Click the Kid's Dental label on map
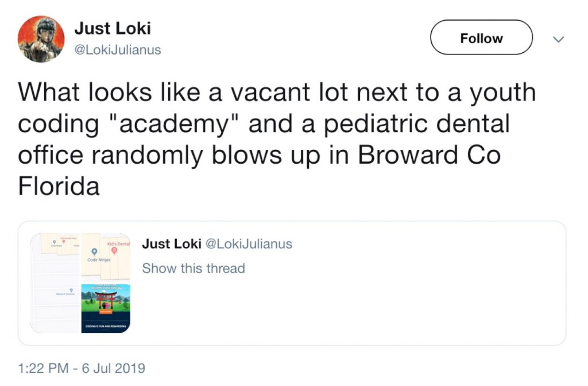 click(x=118, y=244)
